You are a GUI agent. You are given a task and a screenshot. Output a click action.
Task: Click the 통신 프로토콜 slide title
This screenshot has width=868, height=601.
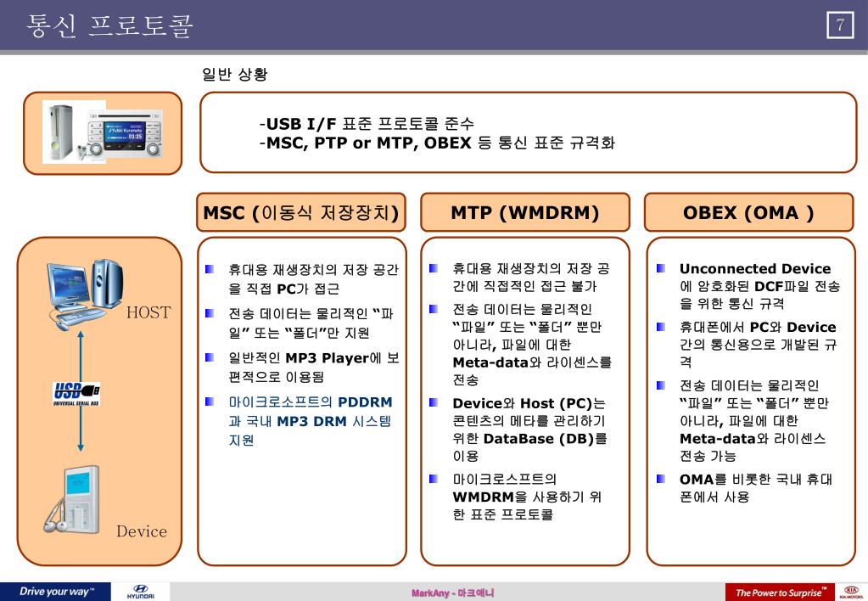[x=109, y=25]
